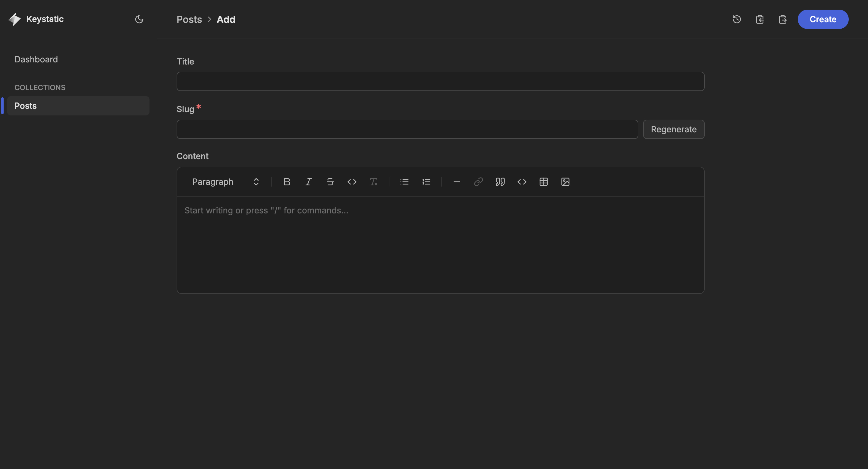This screenshot has width=868, height=469.
Task: Insert a table into the content
Action: coord(543,182)
